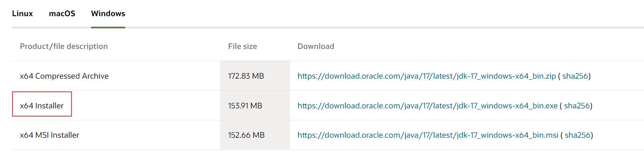
Task: Click the 153.91 MB file size cell
Action: tap(255, 105)
